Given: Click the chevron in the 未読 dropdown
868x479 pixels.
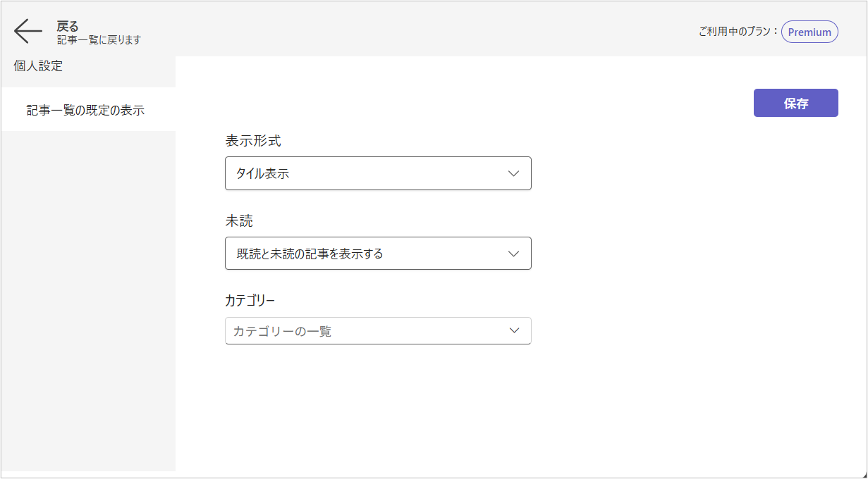Looking at the screenshot, I should pos(514,254).
